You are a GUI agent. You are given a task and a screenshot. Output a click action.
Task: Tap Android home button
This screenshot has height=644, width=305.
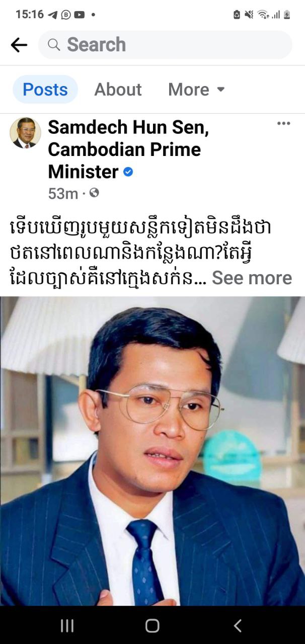[152, 625]
